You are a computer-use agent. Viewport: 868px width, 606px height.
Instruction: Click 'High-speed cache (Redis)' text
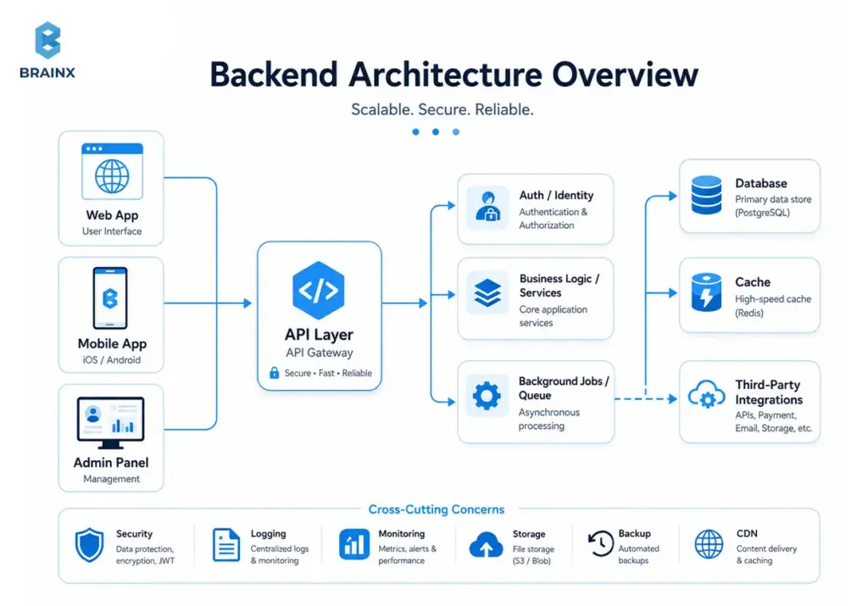click(x=773, y=305)
